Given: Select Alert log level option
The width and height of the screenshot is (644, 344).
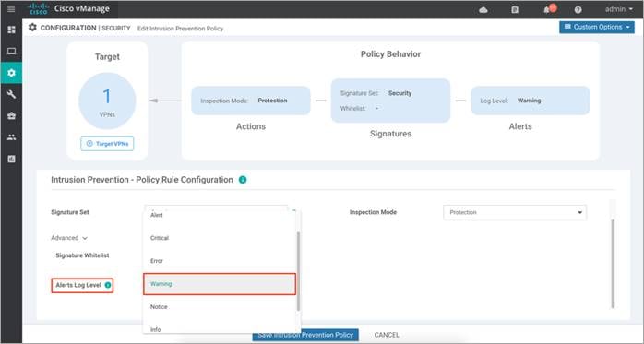Looking at the screenshot, I should (219, 215).
